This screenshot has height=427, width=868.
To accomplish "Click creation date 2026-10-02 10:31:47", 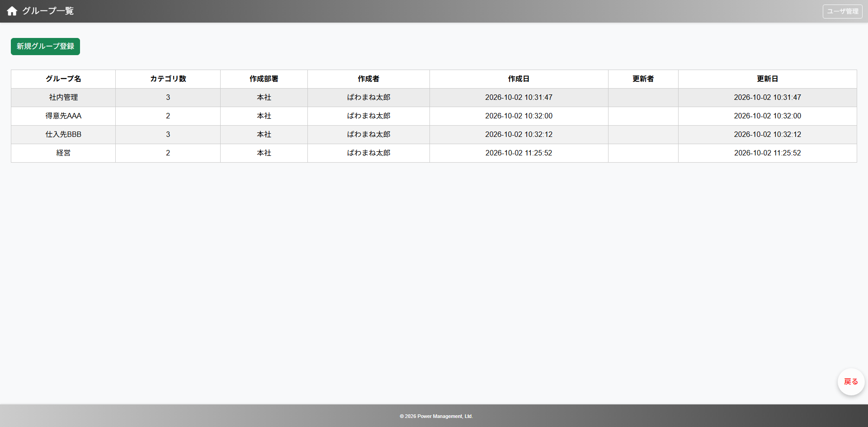I will coord(519,98).
